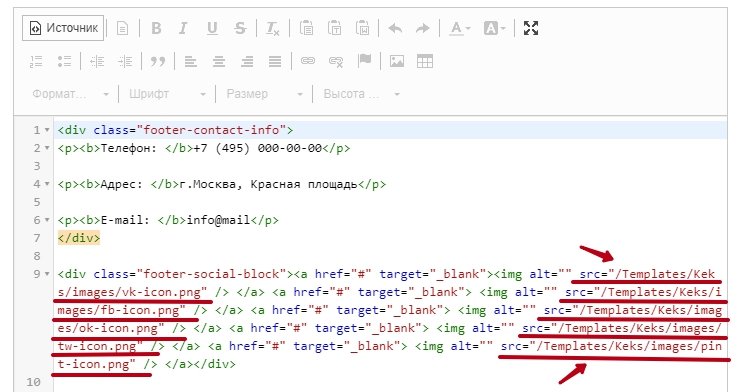The height and width of the screenshot is (392, 740).
Task: Apply italic formatting with I icon
Action: pos(183,28)
